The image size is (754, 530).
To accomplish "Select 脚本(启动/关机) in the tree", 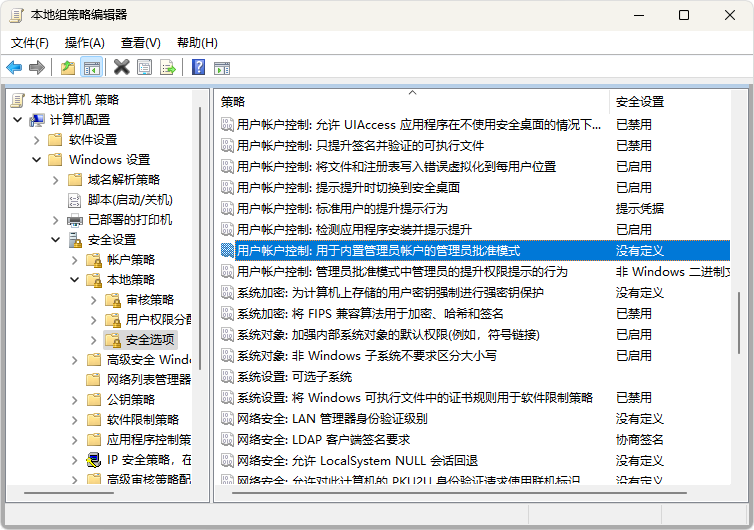I will [129, 200].
